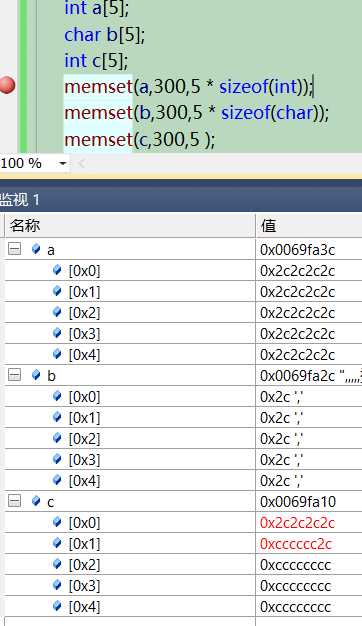Click cube icon of a's [0x0] element
The image size is (362, 626).
coord(57,270)
